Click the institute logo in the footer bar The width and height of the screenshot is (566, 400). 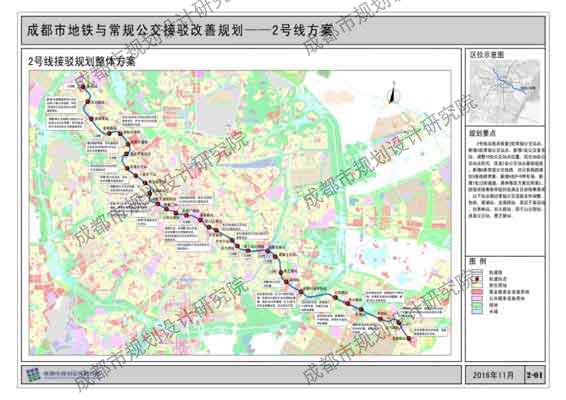(34, 374)
